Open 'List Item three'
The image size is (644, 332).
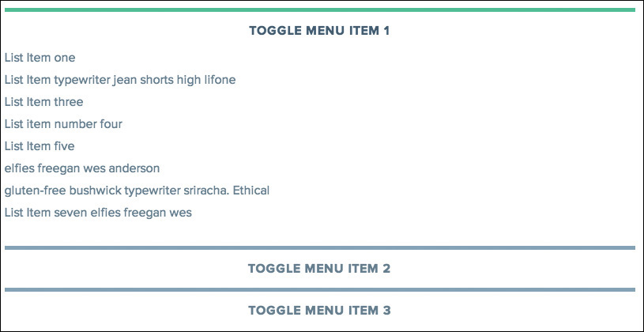click(43, 102)
